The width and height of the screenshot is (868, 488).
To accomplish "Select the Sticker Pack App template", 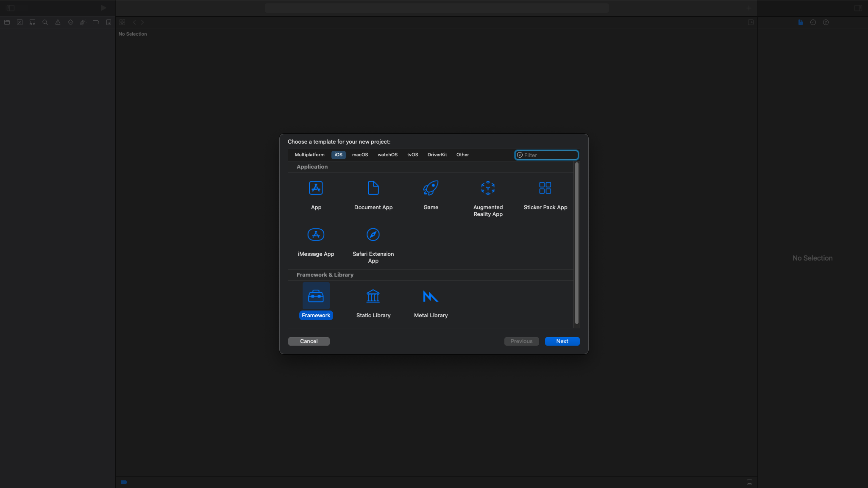I will click(545, 189).
